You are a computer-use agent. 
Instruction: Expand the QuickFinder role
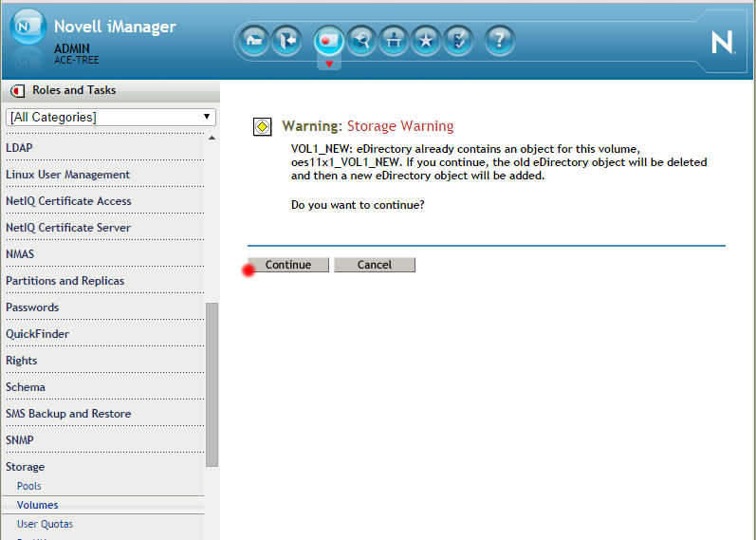tap(38, 333)
